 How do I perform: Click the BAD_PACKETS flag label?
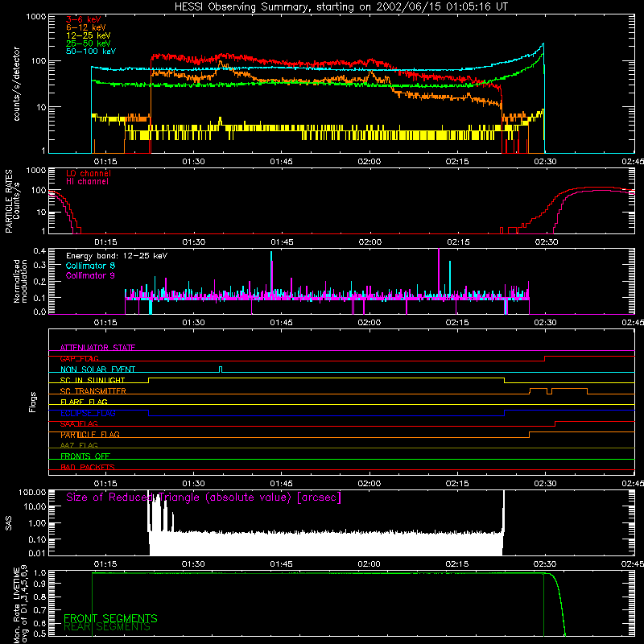tap(88, 467)
